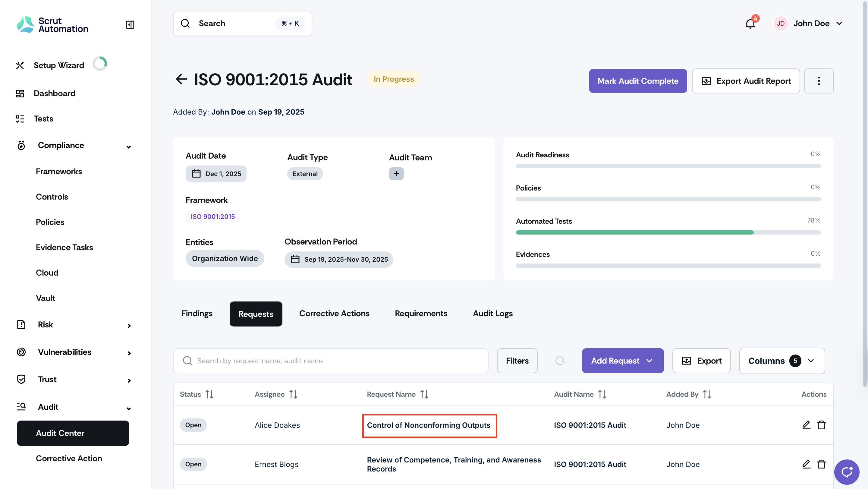
Task: Open Frameworks under Compliance
Action: [x=59, y=172]
